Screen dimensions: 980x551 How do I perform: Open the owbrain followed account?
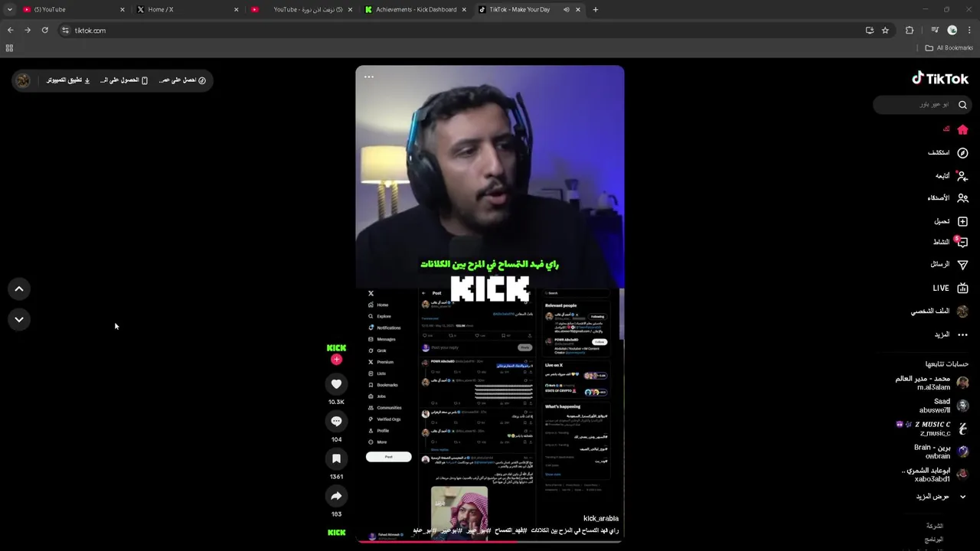[x=941, y=452]
